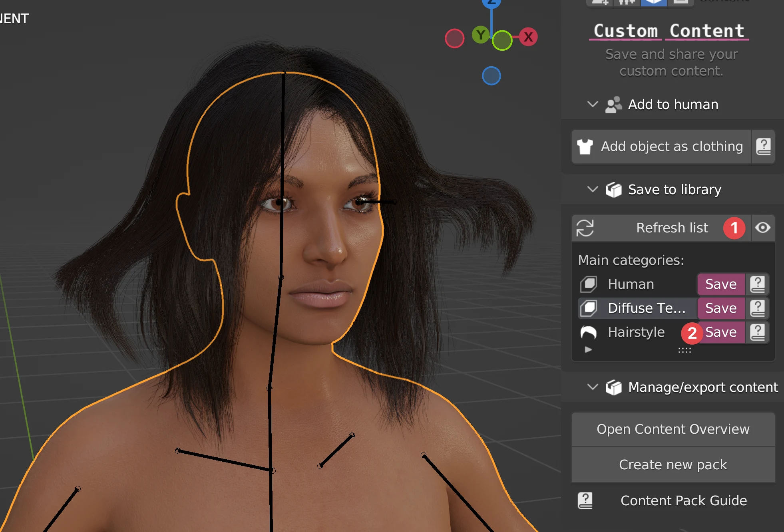Screen dimensions: 784x532
Task: Click the Refresh list button
Action: coord(661,228)
